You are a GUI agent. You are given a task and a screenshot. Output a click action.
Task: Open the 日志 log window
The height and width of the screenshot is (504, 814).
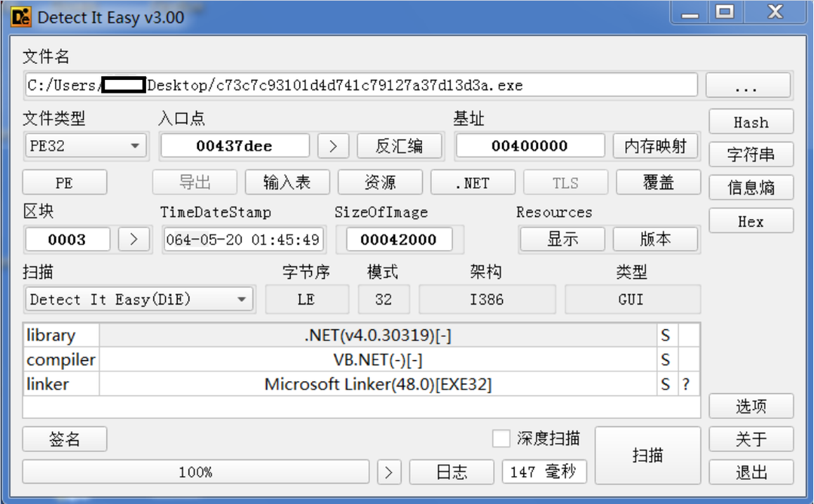(x=451, y=472)
